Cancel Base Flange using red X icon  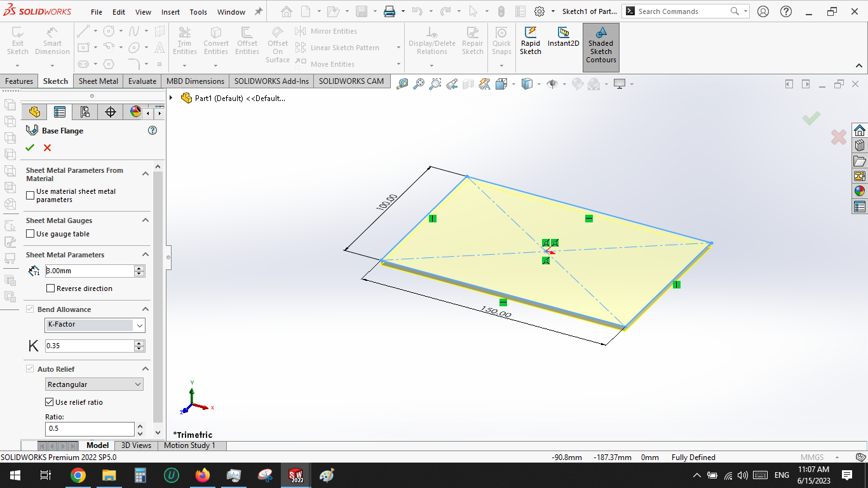46,147
